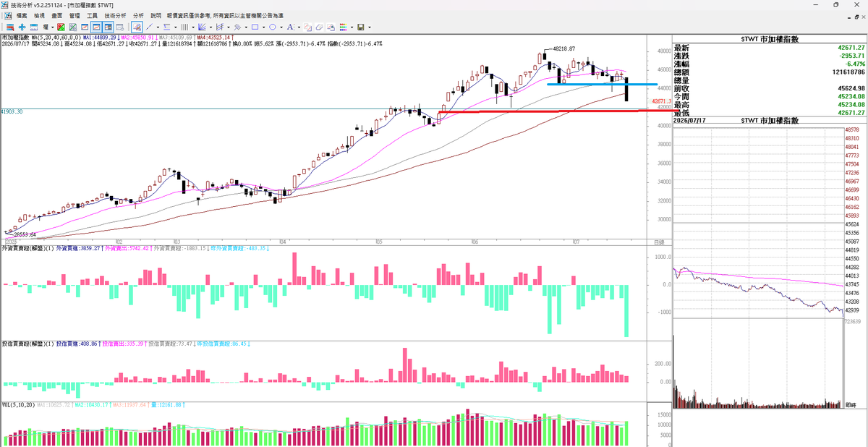Open the 檢視 menu
This screenshot has width=868, height=447.
[x=39, y=14]
